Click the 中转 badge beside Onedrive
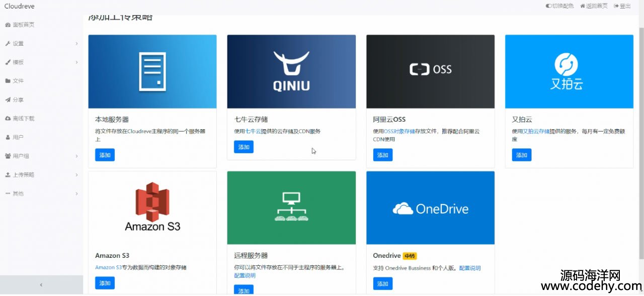Screen dimensions: 644x296 410,256
